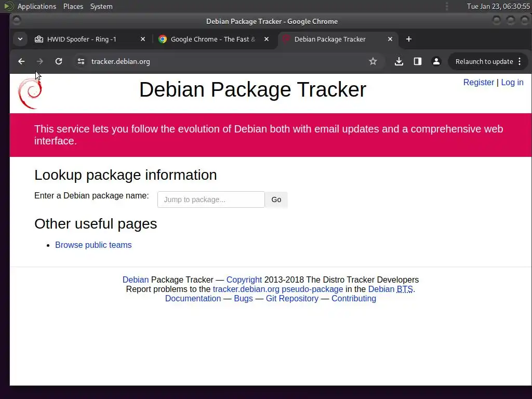Click Enter a Debian package name label
Screen dimensions: 532x399
(91, 196)
